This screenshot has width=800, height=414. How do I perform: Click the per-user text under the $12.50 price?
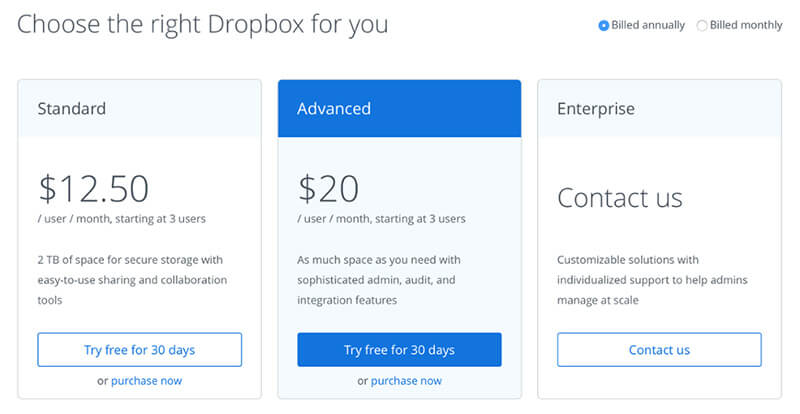[x=121, y=219]
